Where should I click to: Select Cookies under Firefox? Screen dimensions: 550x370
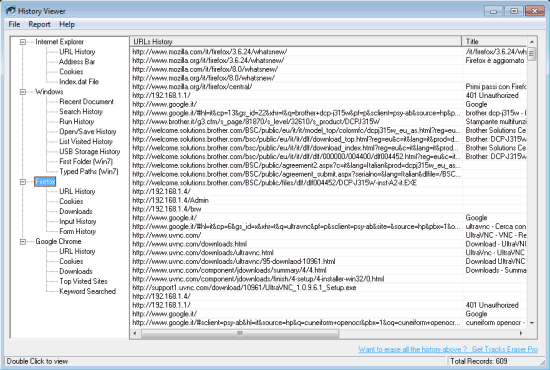click(71, 202)
